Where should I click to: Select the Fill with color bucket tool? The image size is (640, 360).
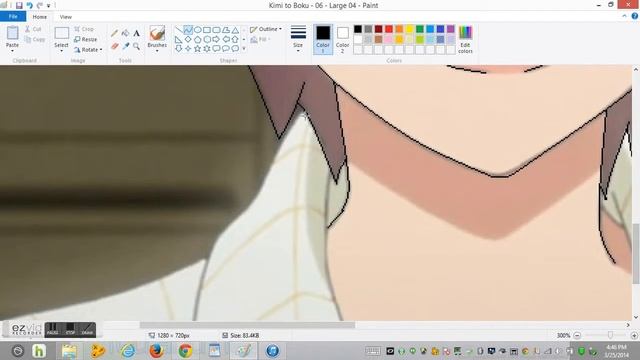125,33
